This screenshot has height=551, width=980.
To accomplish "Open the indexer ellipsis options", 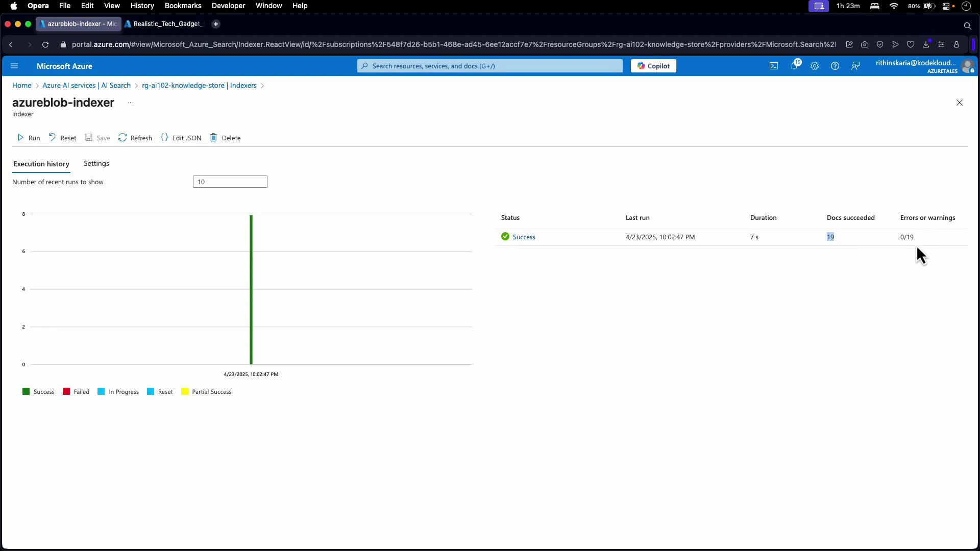I will (x=131, y=103).
